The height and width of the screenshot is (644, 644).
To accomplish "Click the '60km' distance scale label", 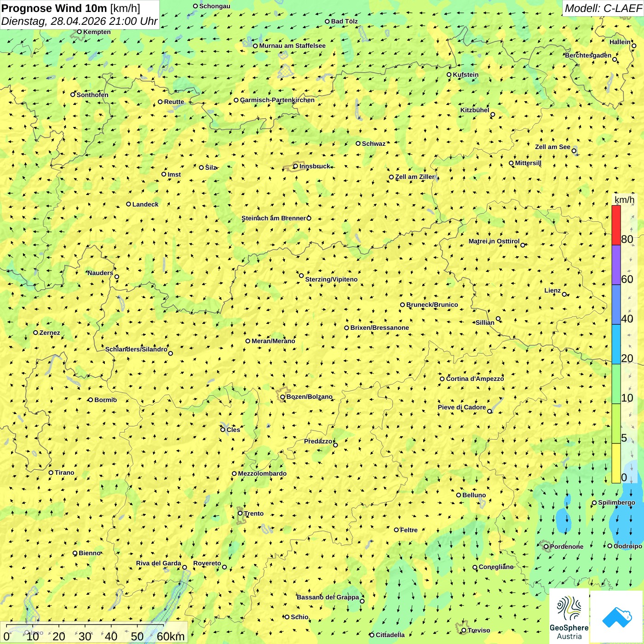I will tap(171, 636).
